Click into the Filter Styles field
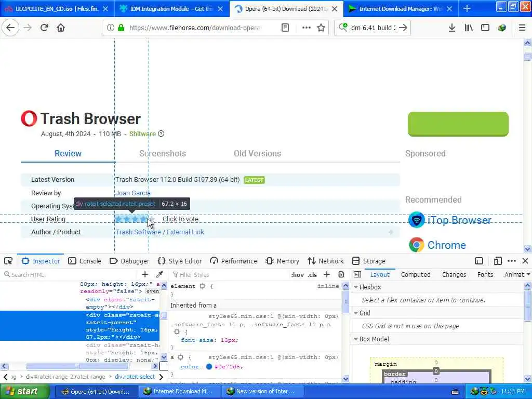The width and height of the screenshot is (532, 399). [x=229, y=274]
